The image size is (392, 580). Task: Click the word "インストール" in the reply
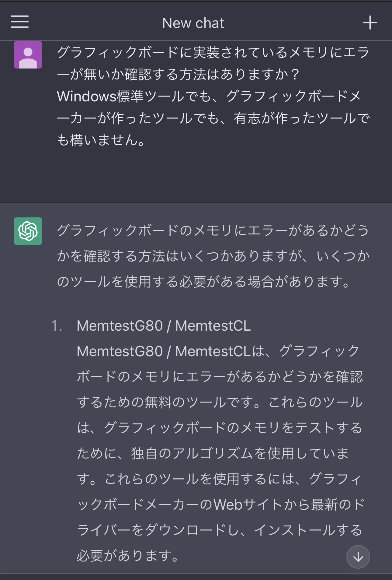pyautogui.click(x=294, y=530)
